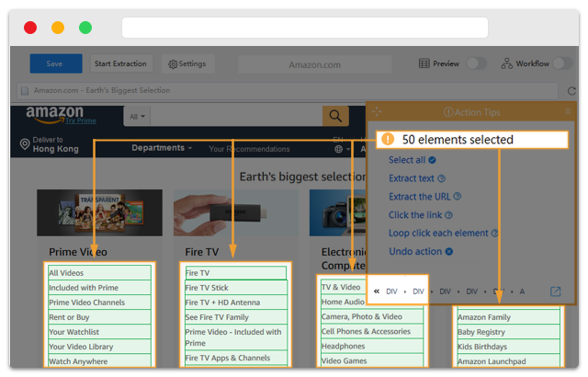Viewport: 588px width, 377px height.
Task: Open the All Videos link
Action: (x=99, y=273)
